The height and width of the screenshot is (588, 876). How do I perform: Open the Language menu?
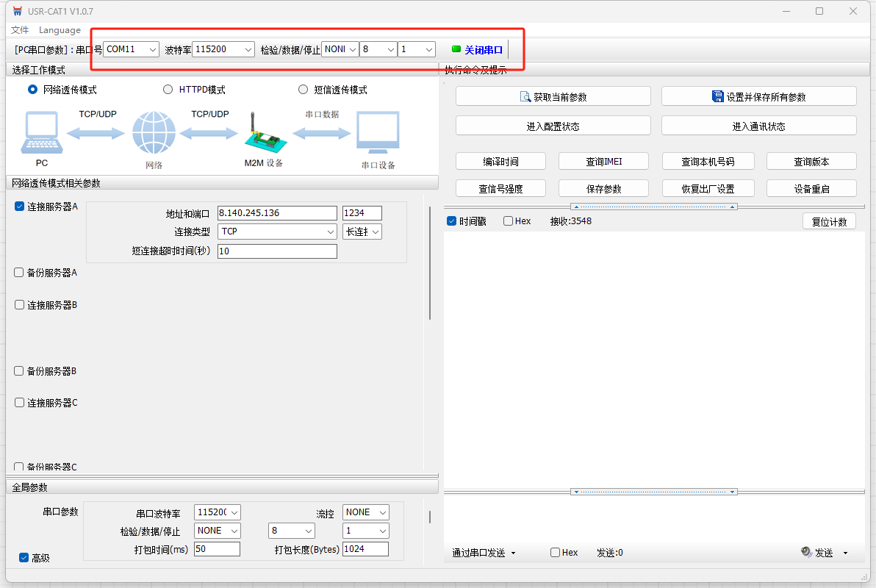[60, 30]
